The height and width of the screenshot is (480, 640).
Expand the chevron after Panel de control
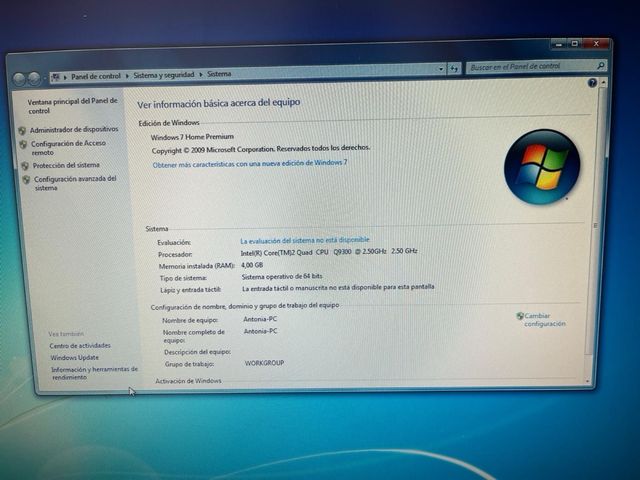(127, 76)
